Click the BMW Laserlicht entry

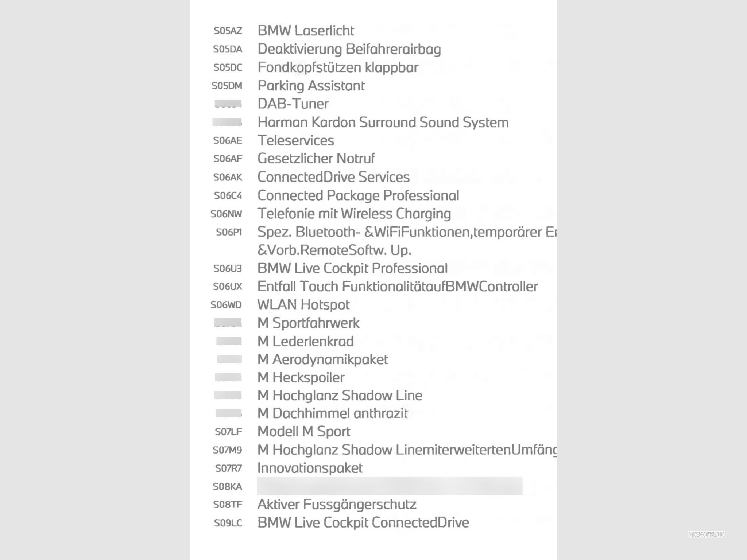click(306, 31)
